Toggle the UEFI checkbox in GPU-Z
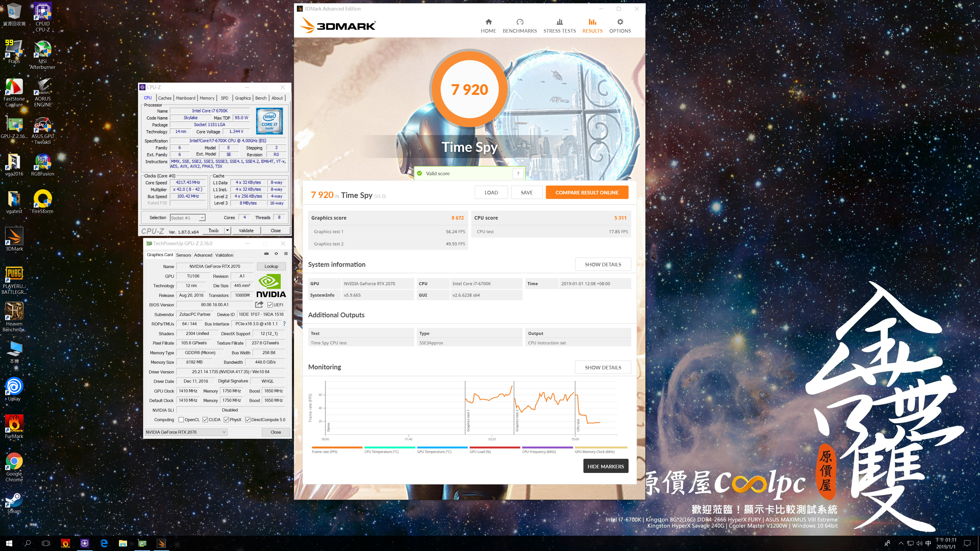This screenshot has height=551, width=980. (270, 305)
